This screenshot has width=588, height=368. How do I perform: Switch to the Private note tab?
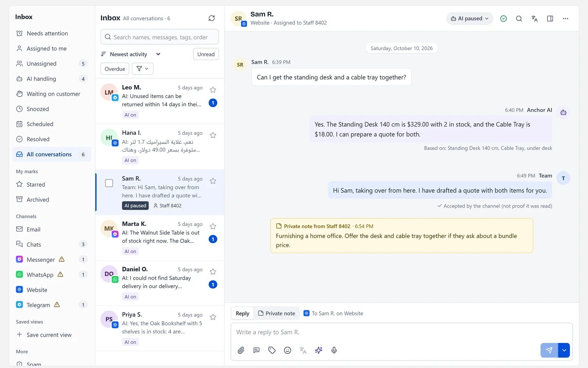pos(277,314)
